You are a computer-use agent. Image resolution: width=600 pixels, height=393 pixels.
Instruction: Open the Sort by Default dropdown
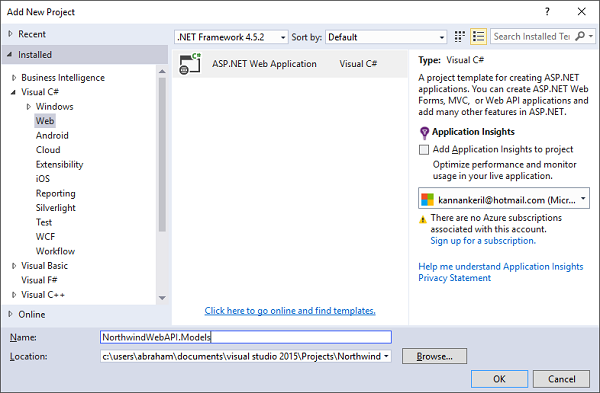(386, 37)
